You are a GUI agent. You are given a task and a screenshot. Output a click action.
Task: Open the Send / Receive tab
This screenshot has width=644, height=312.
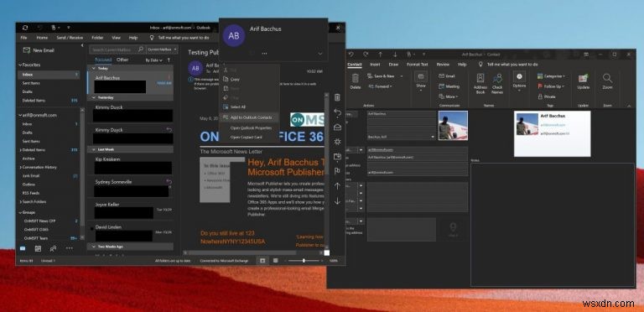[x=70, y=38]
